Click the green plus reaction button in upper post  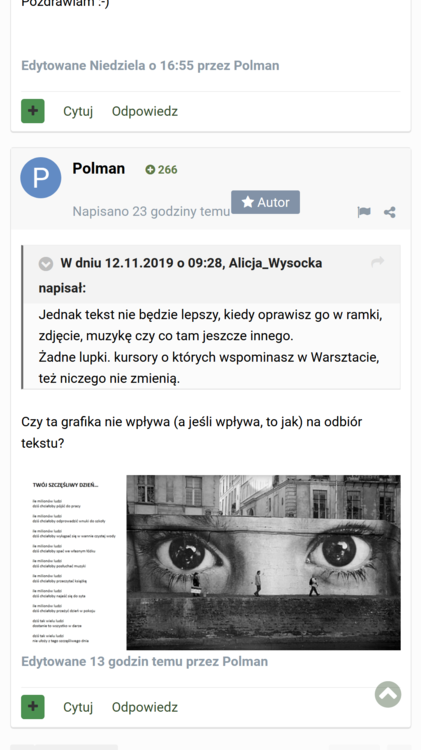[x=33, y=111]
